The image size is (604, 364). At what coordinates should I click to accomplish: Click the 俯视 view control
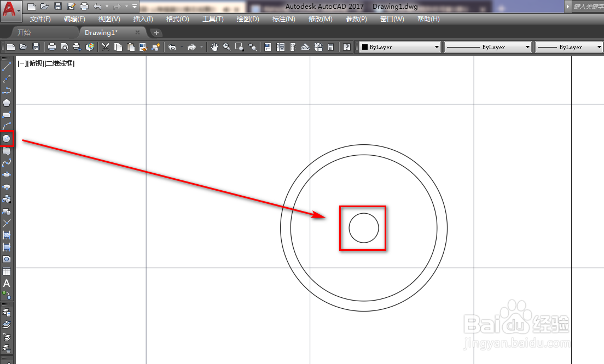click(x=36, y=63)
